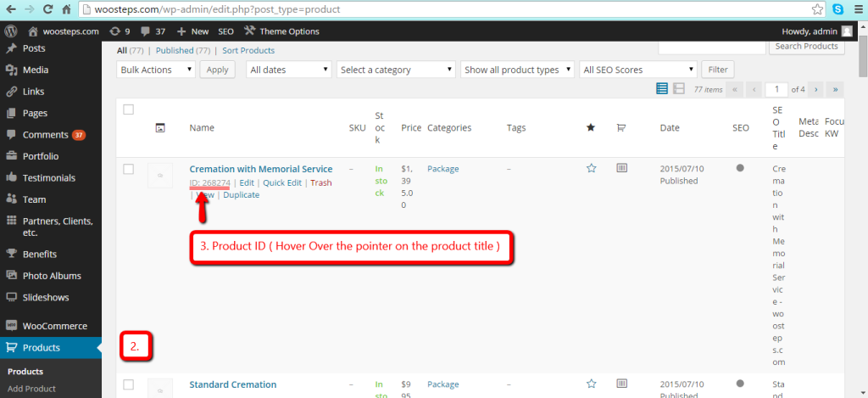Go to browser home icon
The image size is (868, 398).
(x=66, y=9)
